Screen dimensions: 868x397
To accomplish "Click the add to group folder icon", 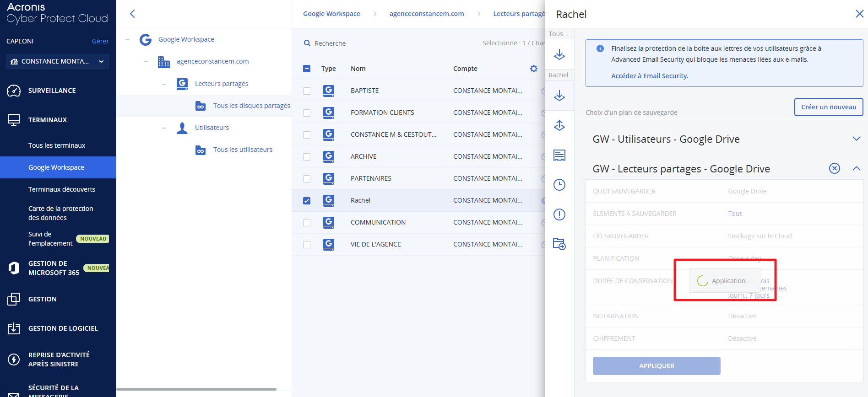I will 559,244.
